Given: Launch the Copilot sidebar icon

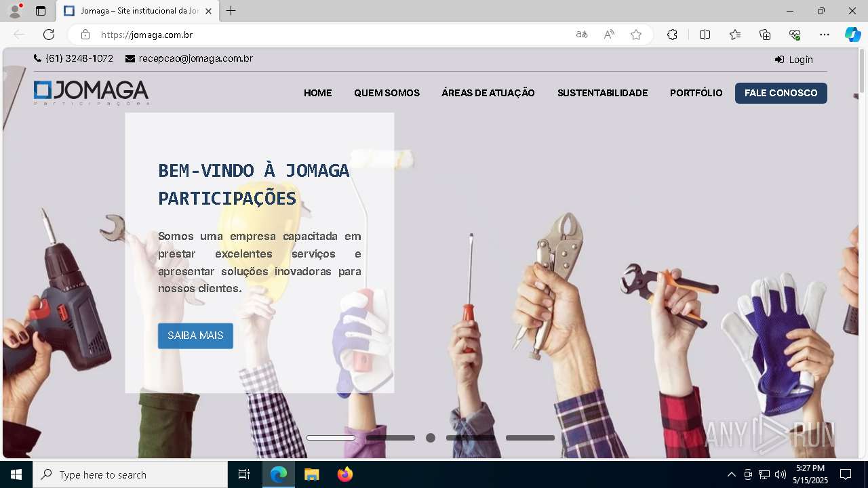Looking at the screenshot, I should pos(852,35).
